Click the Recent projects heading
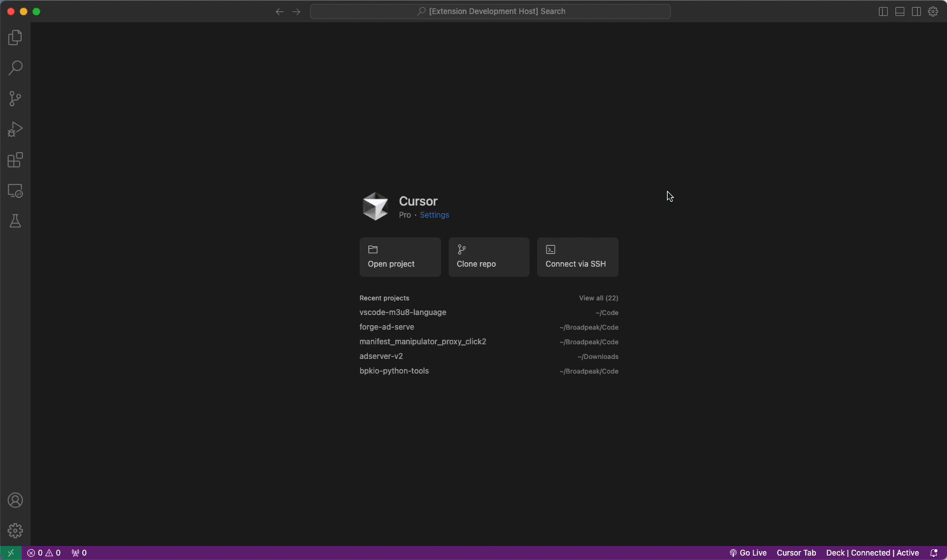The width and height of the screenshot is (947, 560). [384, 298]
